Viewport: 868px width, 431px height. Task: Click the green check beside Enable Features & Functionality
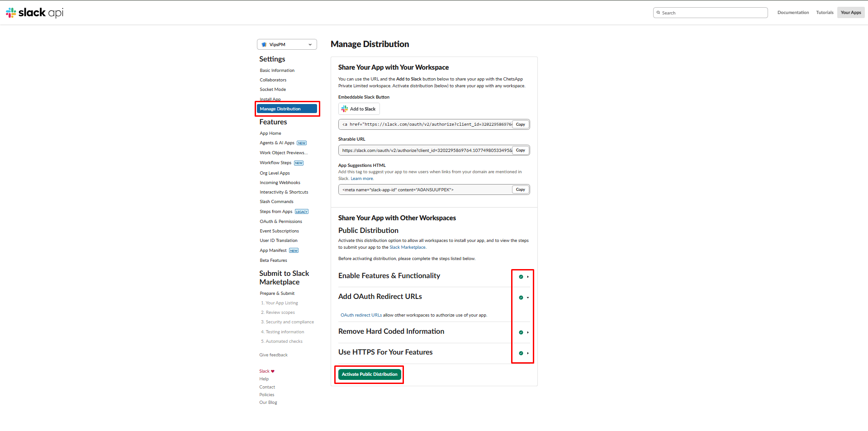click(x=521, y=277)
